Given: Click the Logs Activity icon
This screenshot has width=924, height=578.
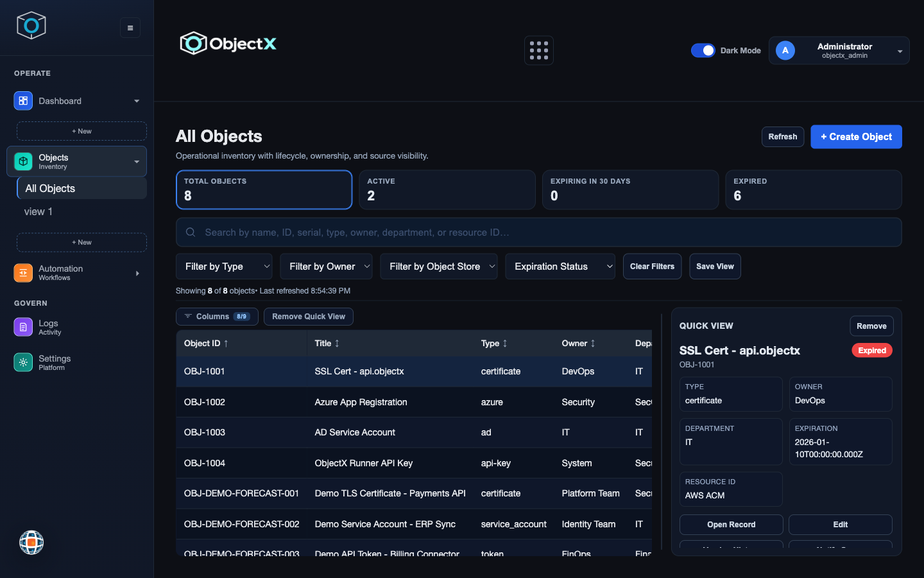Looking at the screenshot, I should (23, 327).
